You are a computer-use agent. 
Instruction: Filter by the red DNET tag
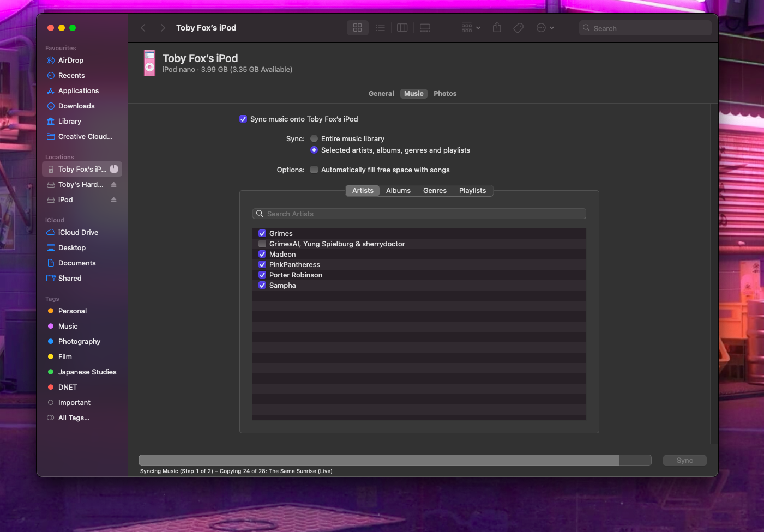pos(68,387)
